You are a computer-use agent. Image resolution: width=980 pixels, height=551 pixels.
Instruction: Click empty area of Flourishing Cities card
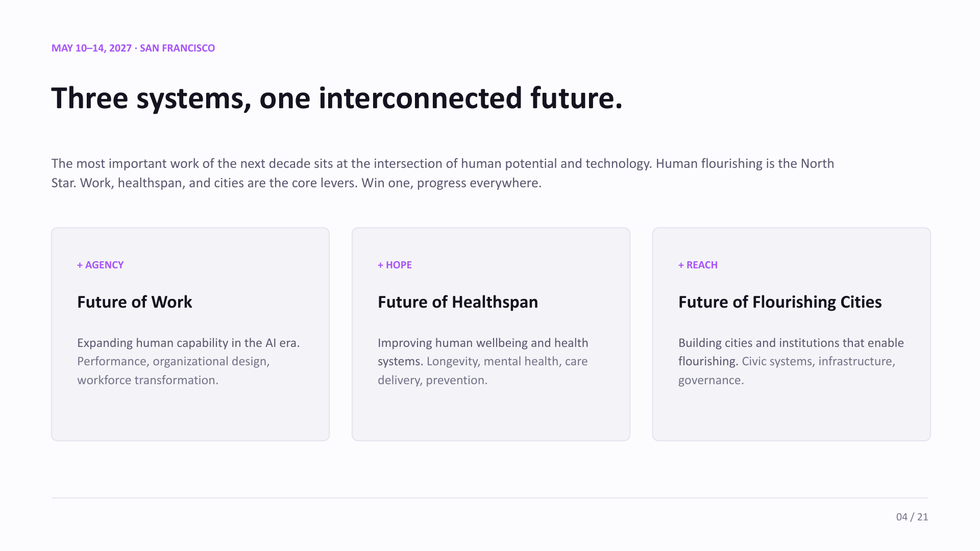click(x=792, y=414)
